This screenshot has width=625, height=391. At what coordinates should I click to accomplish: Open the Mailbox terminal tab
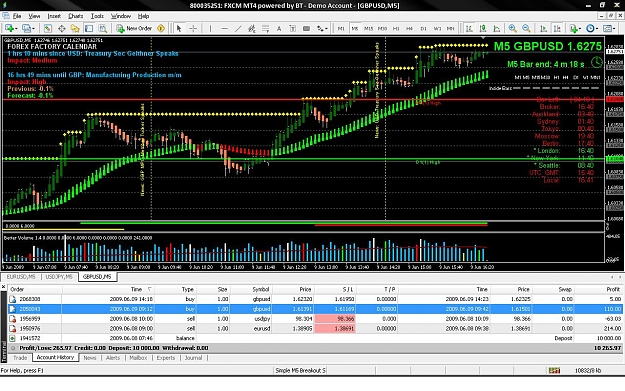[138, 358]
